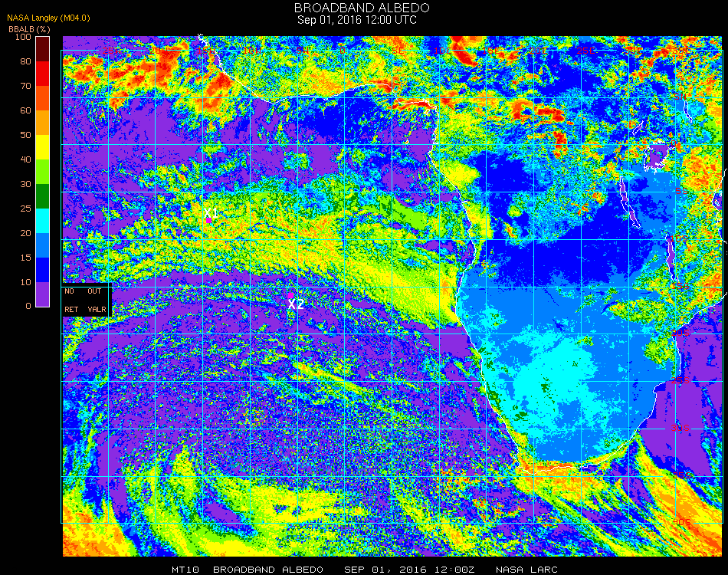Click the '10W' longitude label
728x575 pixels.
tap(254, 51)
